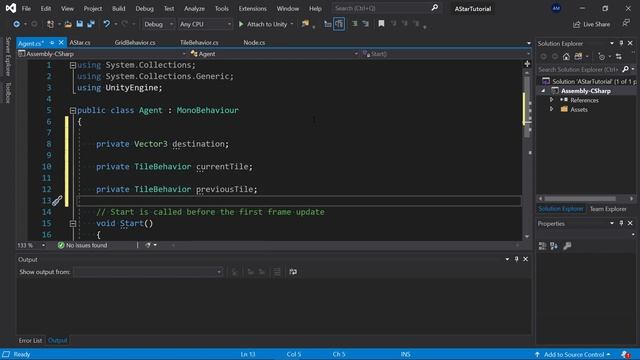
Task: Open the Debug menu
Action: click(x=144, y=8)
